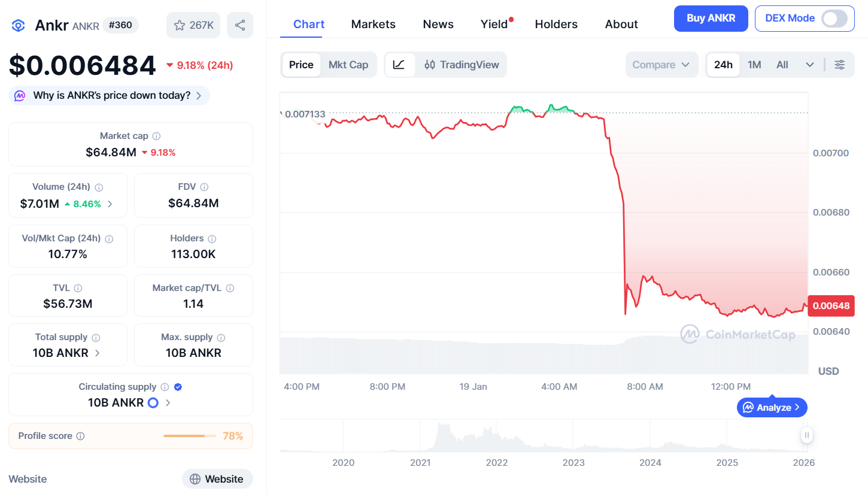This screenshot has height=494, width=868.
Task: Switch chart to Mkt Cap view
Action: [348, 65]
